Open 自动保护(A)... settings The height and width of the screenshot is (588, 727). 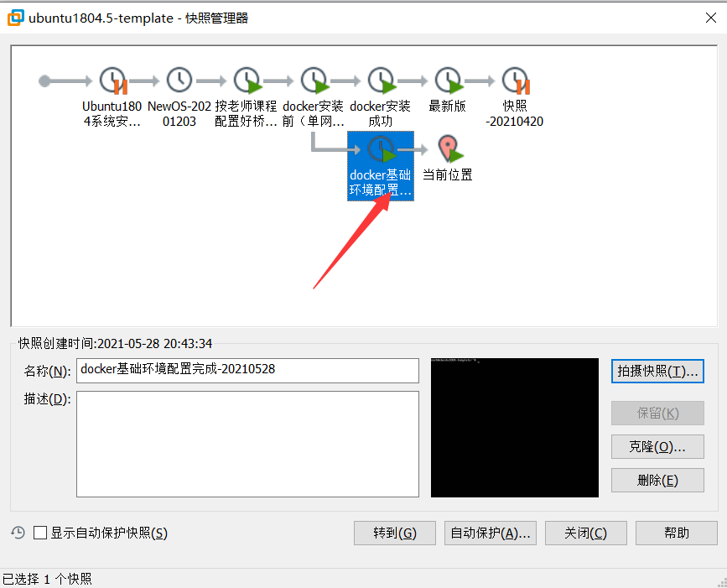490,533
